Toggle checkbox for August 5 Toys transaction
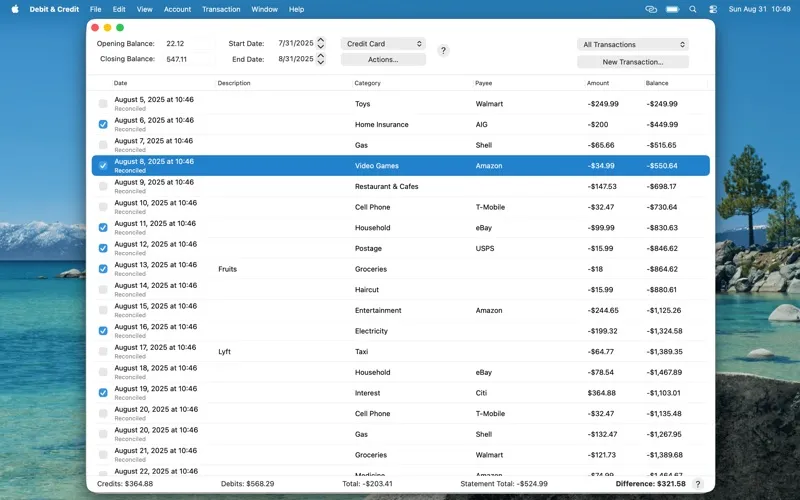The image size is (800, 500). click(x=103, y=104)
